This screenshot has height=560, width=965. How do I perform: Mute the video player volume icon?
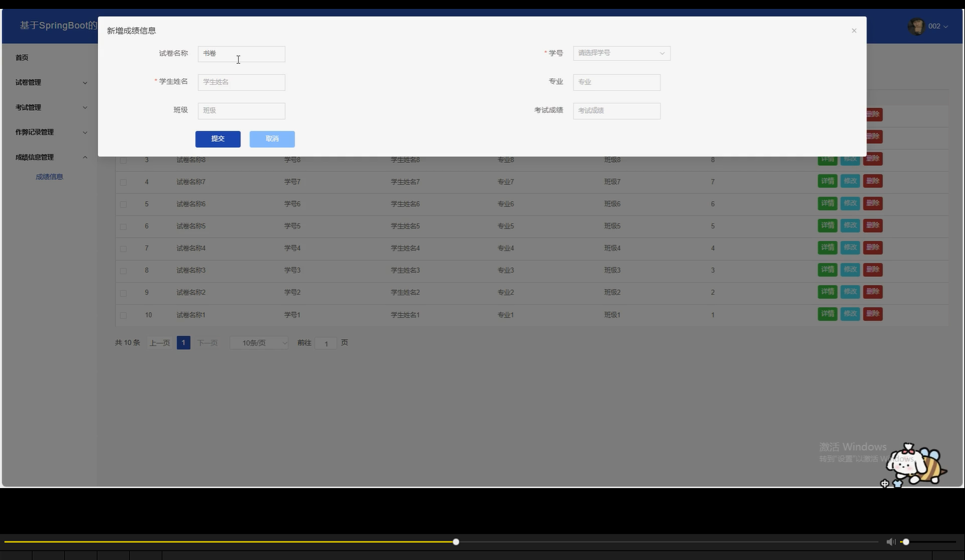tap(891, 542)
